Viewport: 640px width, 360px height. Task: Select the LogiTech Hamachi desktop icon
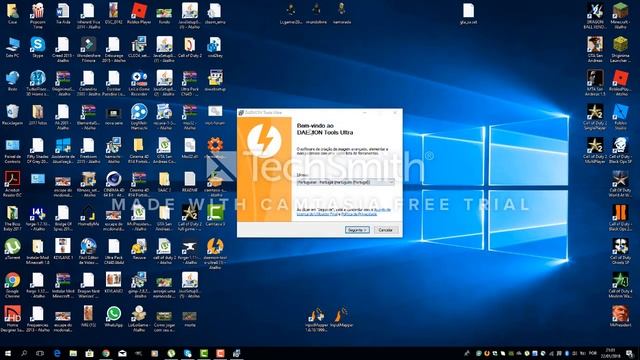139,117
